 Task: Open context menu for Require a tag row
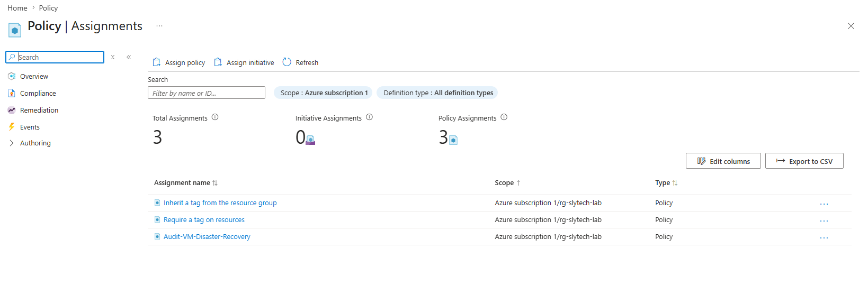click(x=824, y=220)
